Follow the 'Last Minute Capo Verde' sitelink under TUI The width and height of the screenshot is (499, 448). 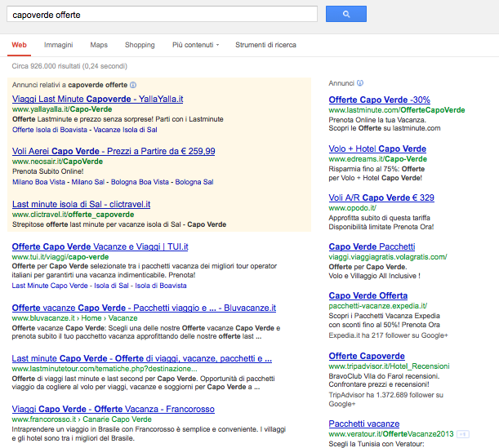pos(50,286)
